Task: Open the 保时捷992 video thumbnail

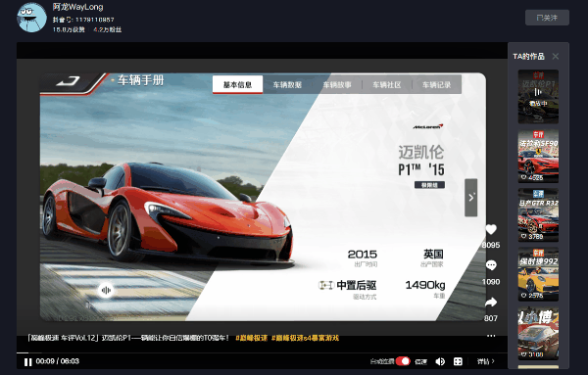Action: tap(538, 274)
